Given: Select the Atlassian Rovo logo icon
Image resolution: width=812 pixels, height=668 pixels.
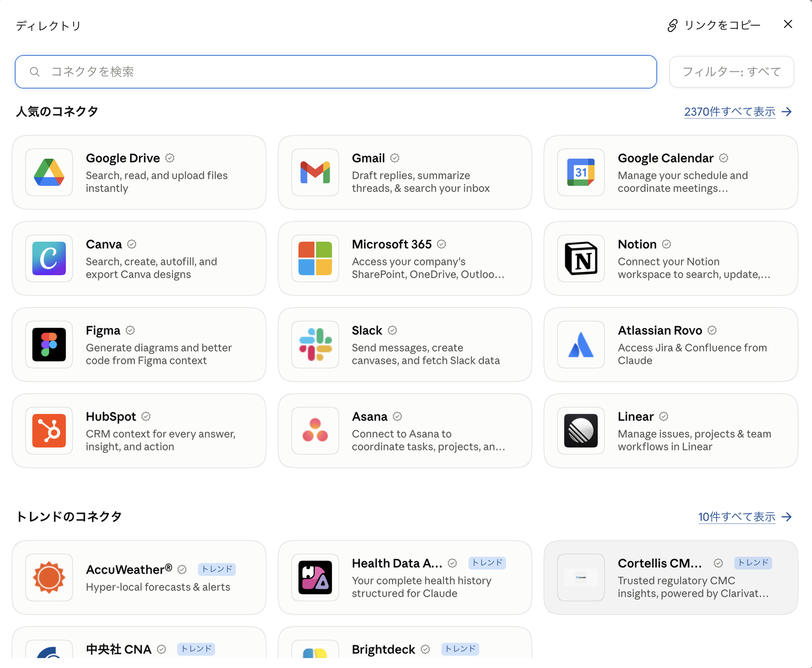Looking at the screenshot, I should [581, 345].
